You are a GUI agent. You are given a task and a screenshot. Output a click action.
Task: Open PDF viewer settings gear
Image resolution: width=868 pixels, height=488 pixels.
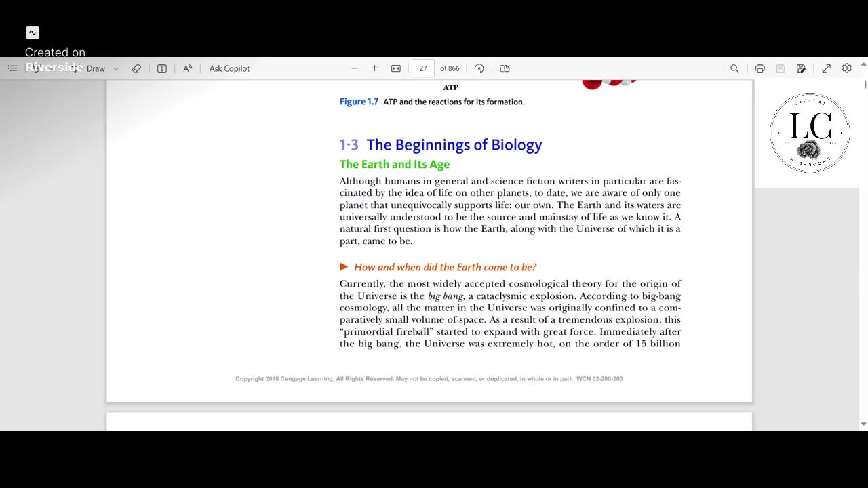847,68
